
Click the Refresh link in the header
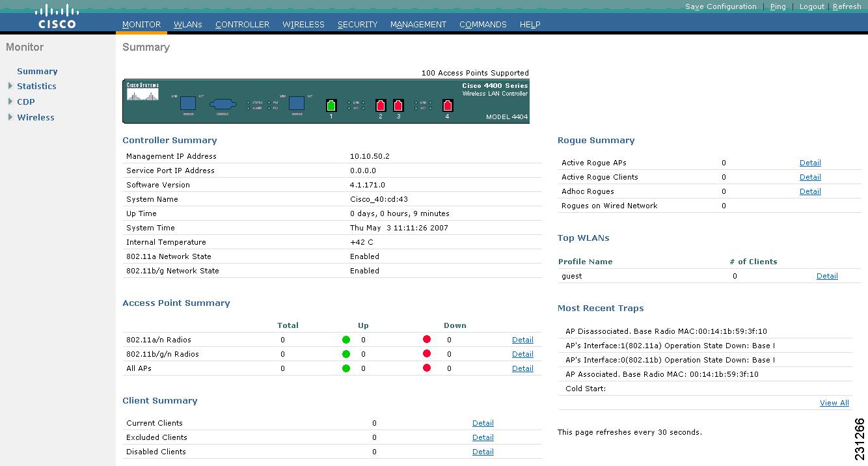[847, 7]
